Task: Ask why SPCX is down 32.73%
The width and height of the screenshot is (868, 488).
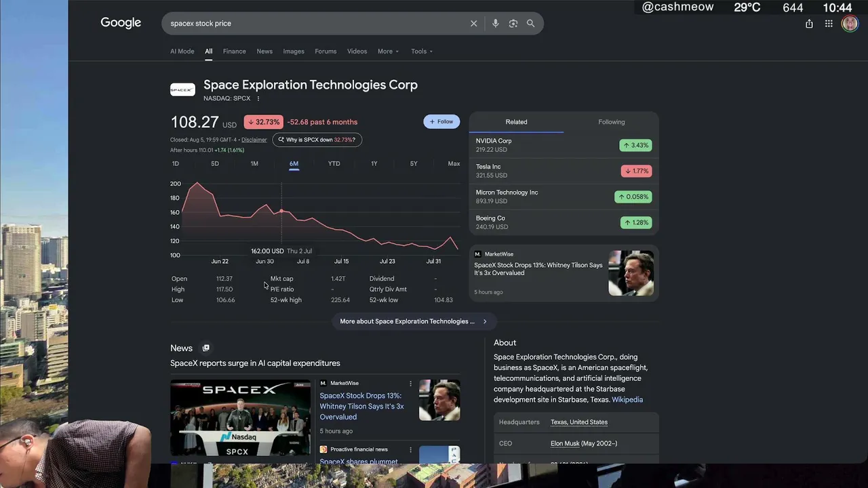Action: [x=317, y=140]
